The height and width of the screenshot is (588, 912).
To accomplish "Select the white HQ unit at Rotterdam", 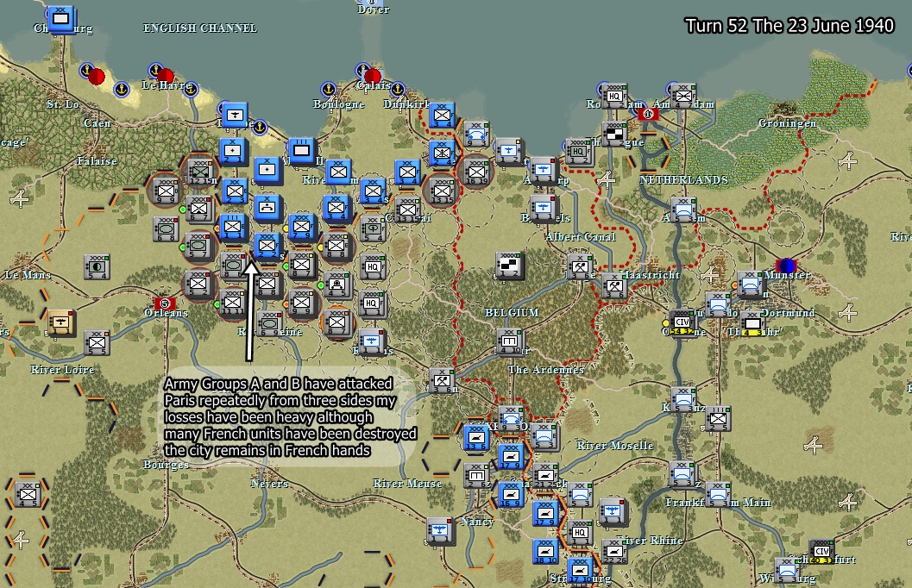I will pos(614,97).
